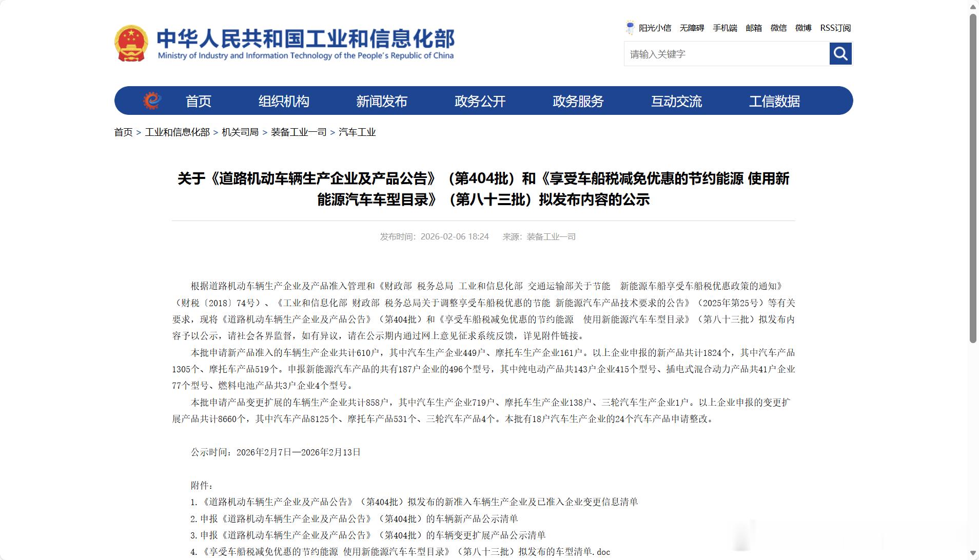Focus the 请输入关键字 search field
The width and height of the screenshot is (979, 560).
(727, 54)
